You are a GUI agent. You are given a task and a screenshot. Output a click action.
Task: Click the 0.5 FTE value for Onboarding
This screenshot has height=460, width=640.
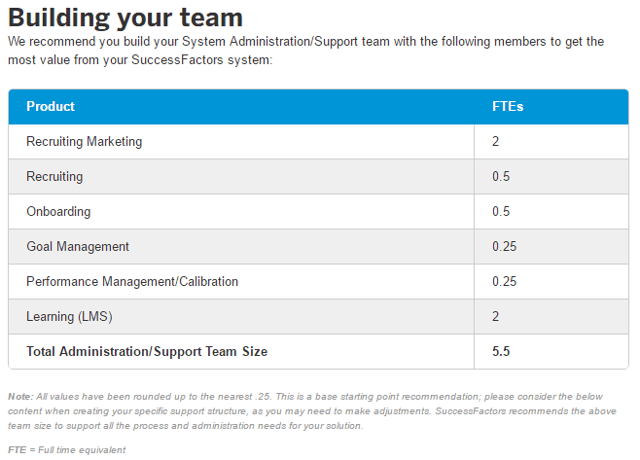tap(501, 212)
